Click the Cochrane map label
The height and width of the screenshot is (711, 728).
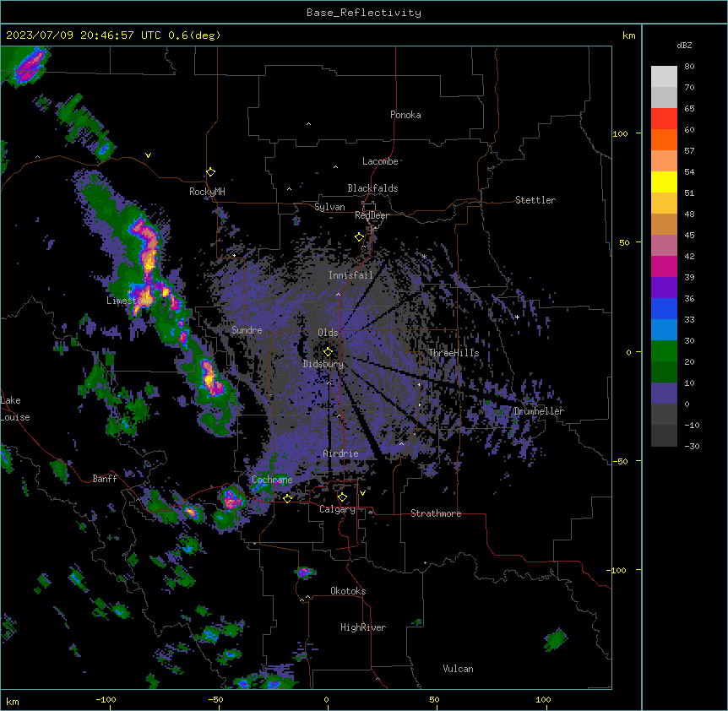pyautogui.click(x=272, y=480)
